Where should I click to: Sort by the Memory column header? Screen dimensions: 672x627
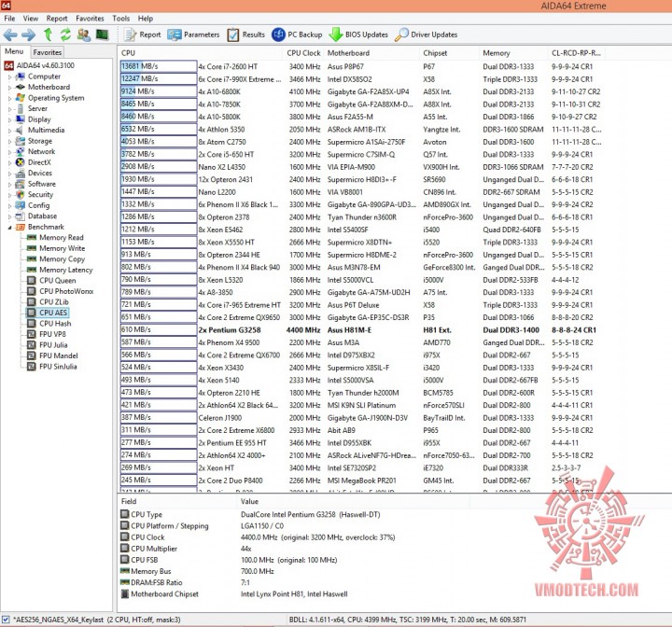tap(514, 53)
